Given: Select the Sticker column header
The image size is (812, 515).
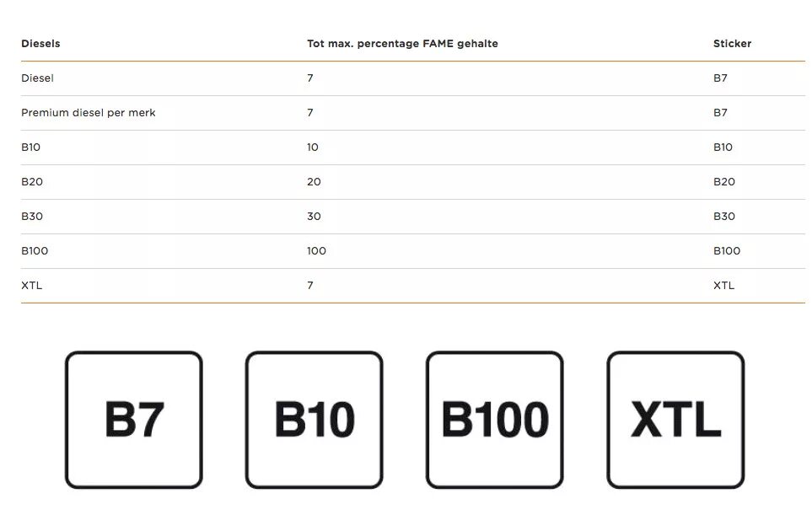Looking at the screenshot, I should (x=732, y=44).
